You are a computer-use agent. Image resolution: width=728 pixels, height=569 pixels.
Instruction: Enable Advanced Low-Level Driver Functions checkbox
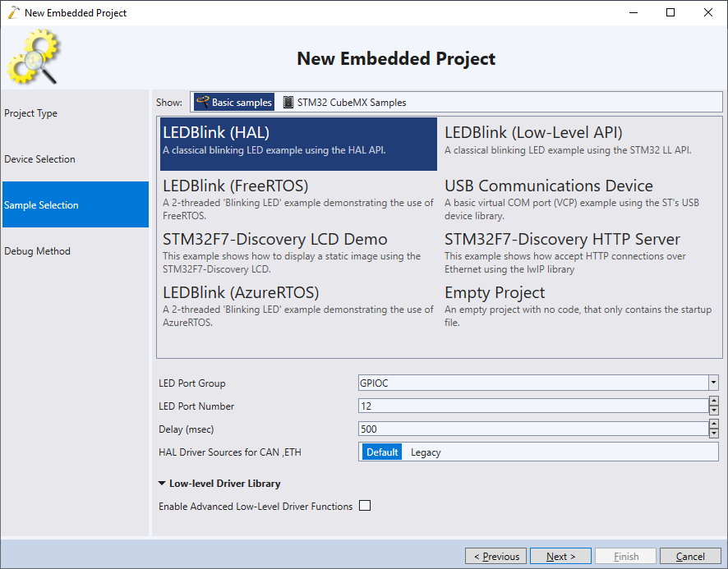point(365,506)
